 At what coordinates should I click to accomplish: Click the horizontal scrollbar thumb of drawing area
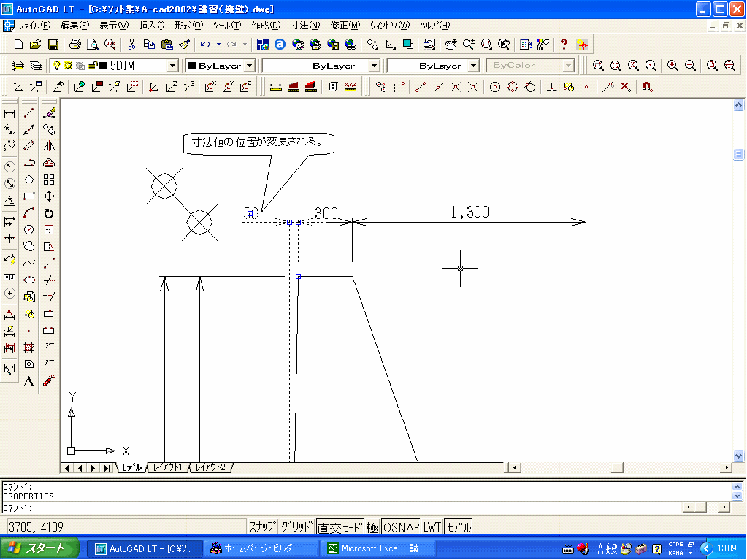tap(617, 467)
